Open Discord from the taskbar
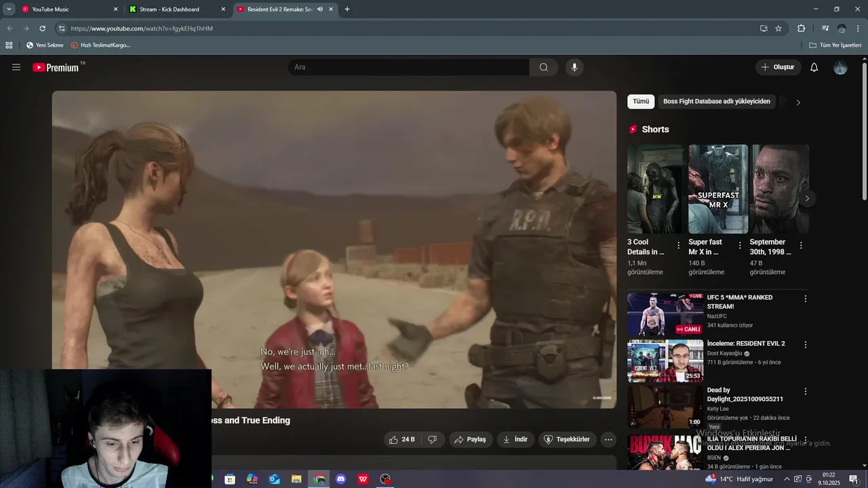The width and height of the screenshot is (868, 488). pyautogui.click(x=341, y=479)
